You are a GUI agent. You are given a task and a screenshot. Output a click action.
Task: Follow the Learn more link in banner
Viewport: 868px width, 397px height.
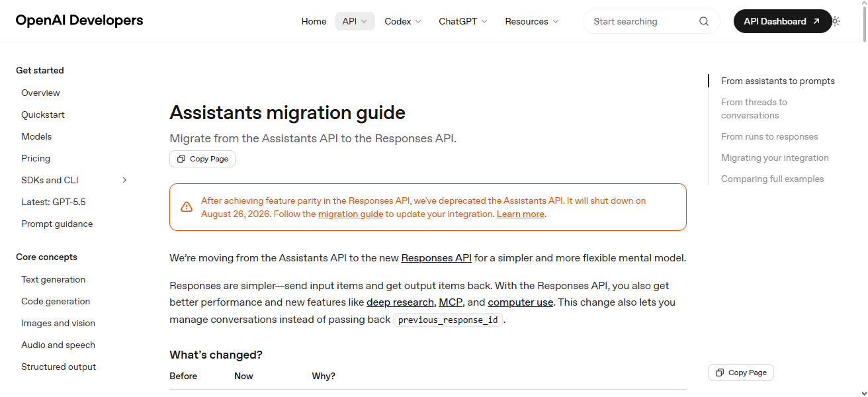click(521, 214)
